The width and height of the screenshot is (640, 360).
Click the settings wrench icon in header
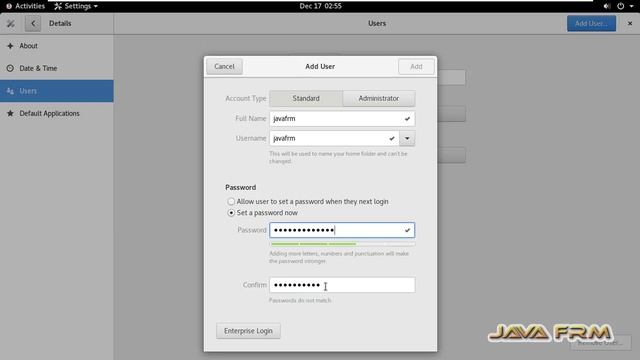(11, 24)
